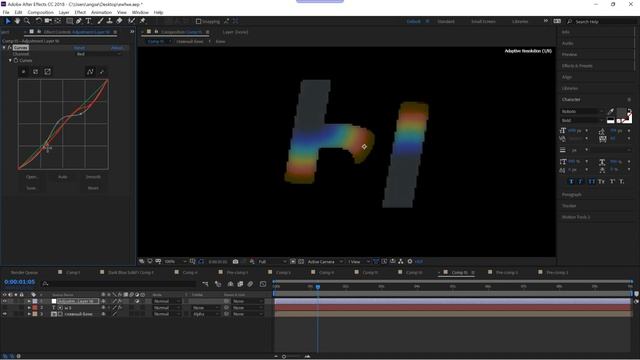The height and width of the screenshot is (360, 640).
Task: Enable the Snapping checkbox
Action: tap(198, 21)
